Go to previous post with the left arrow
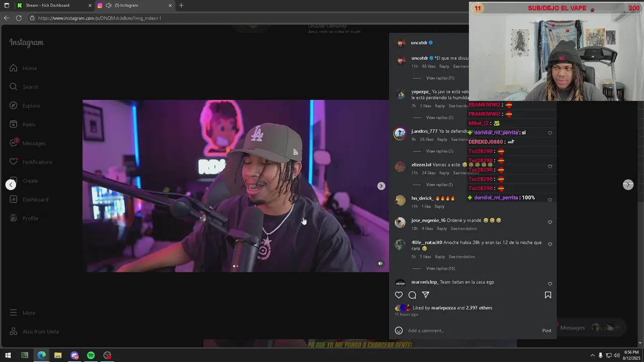The image size is (644, 362). 11,185
